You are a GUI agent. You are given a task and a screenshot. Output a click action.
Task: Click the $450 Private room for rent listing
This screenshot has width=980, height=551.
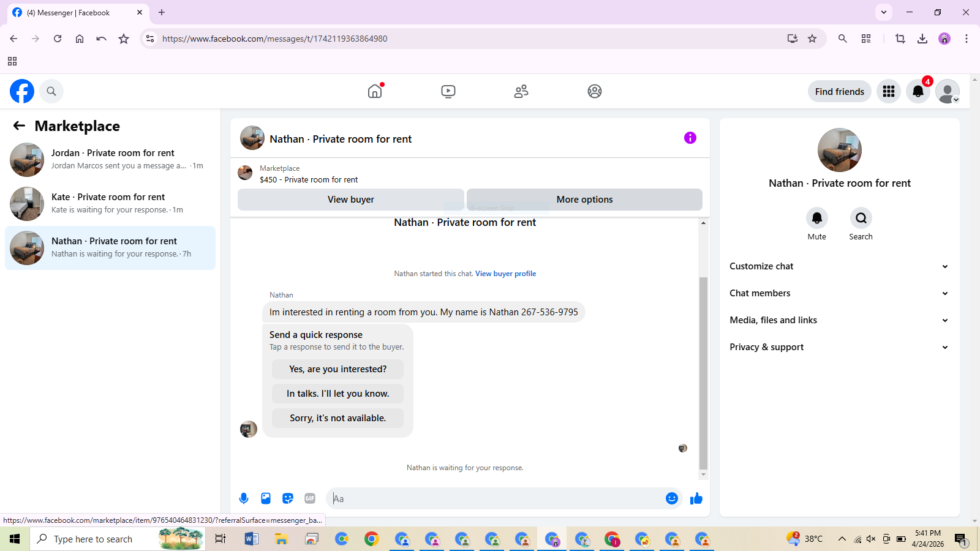309,180
